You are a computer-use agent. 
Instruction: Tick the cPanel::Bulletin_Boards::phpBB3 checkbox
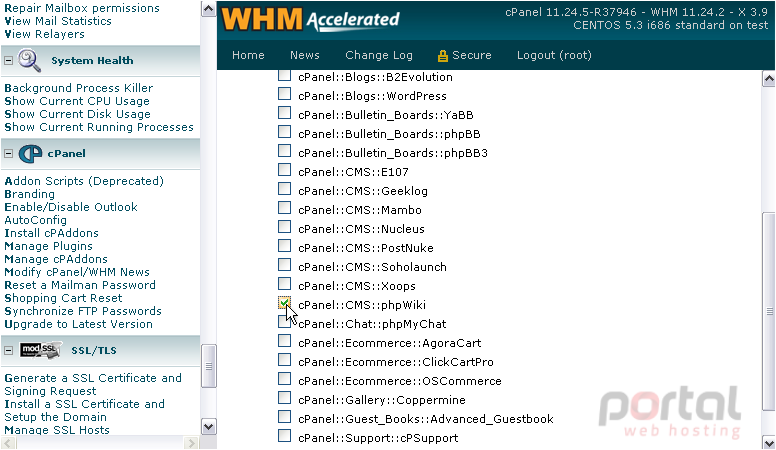[x=284, y=150]
